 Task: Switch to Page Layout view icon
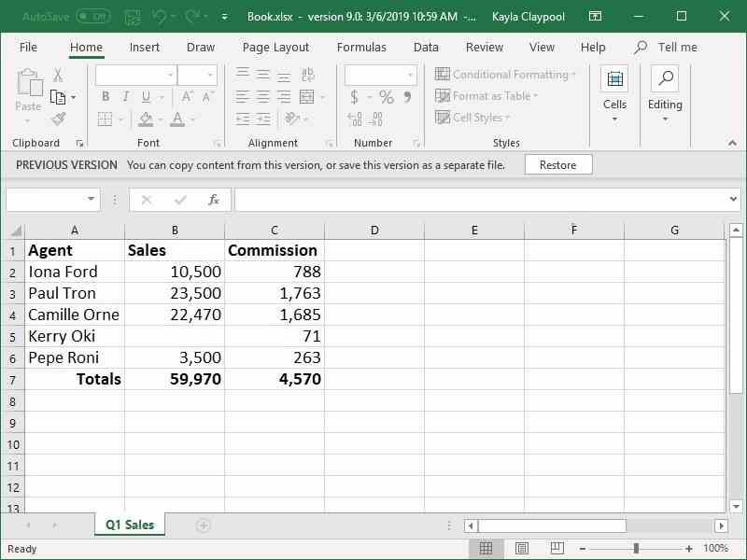coord(522,549)
